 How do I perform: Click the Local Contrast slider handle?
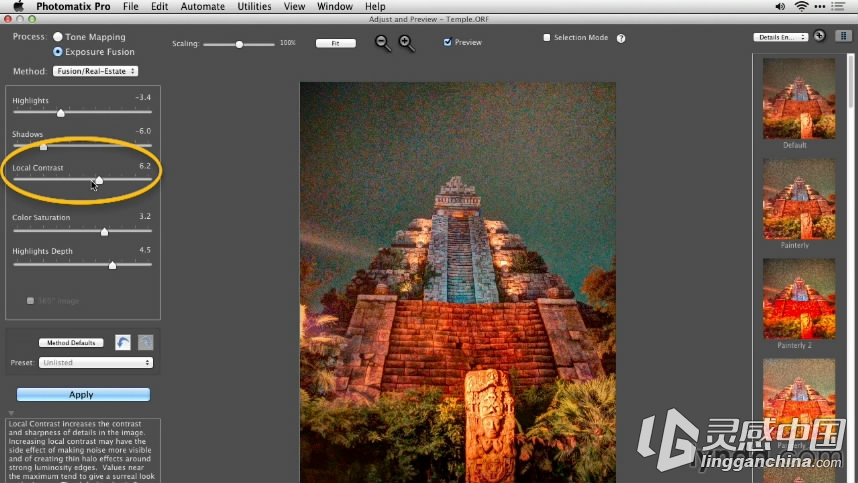tap(99, 180)
